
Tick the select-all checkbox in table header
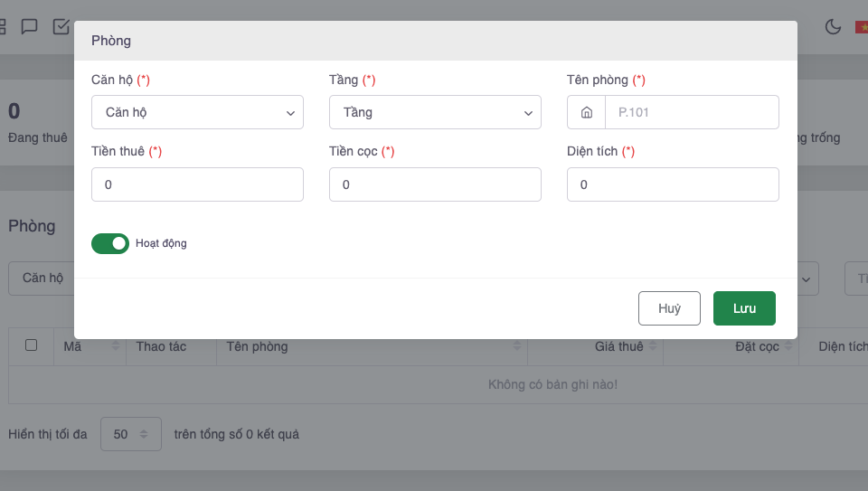(x=32, y=345)
